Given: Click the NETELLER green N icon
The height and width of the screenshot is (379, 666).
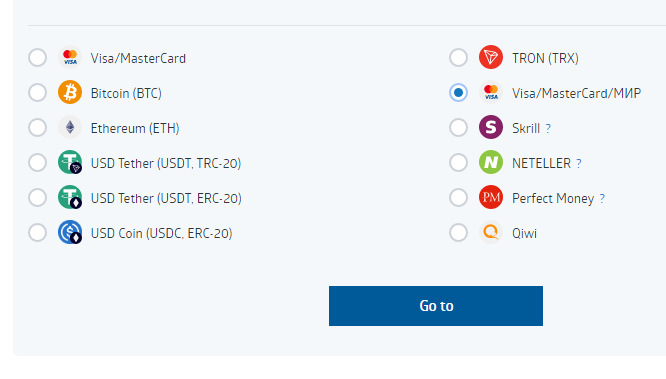Looking at the screenshot, I should tap(491, 162).
